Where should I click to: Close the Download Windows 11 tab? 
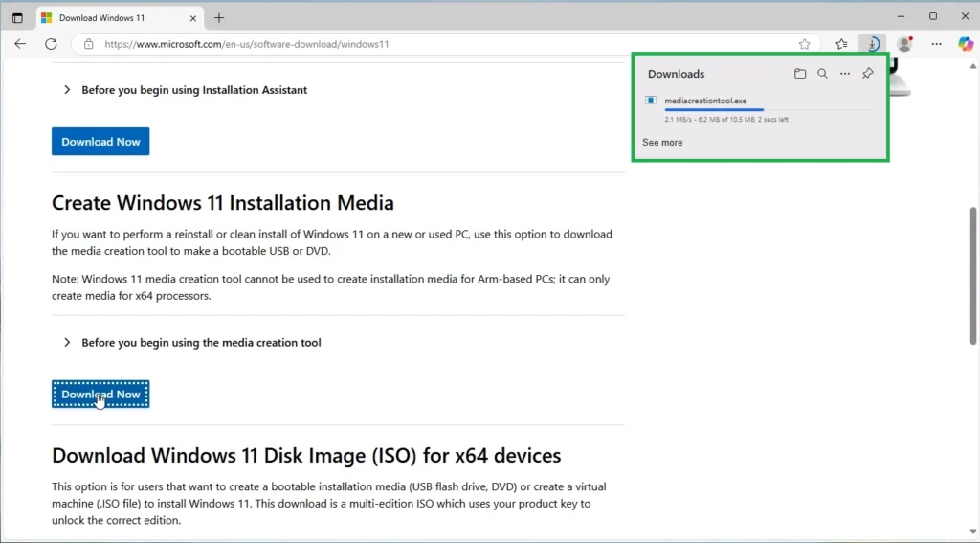(193, 18)
